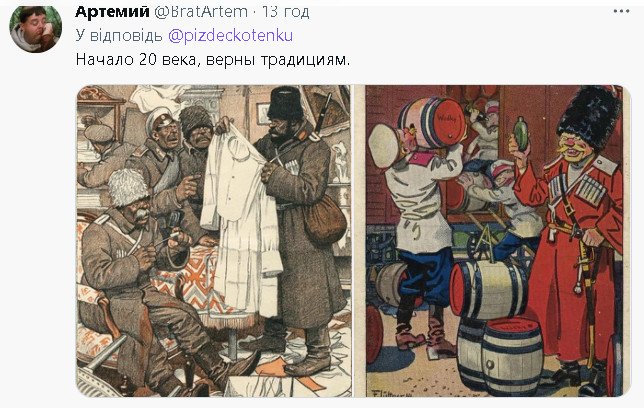Follow the @pizdeckotenku mention link
Viewport: 644px width, 408px height.
pos(230,35)
